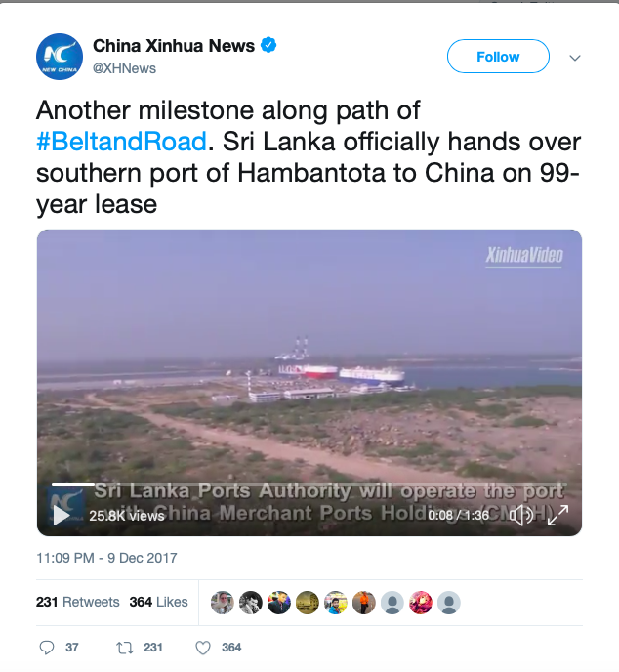
Task: Like the tweet with the heart icon
Action: click(x=203, y=648)
